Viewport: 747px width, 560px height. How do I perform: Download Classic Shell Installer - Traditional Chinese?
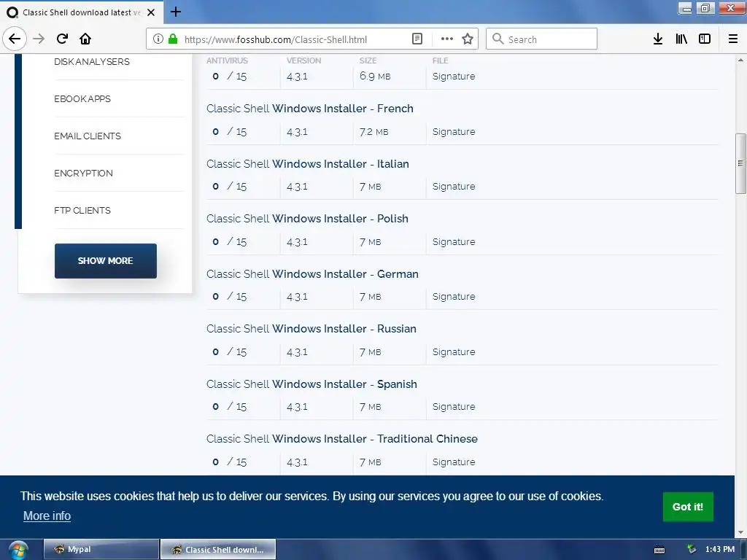point(342,438)
